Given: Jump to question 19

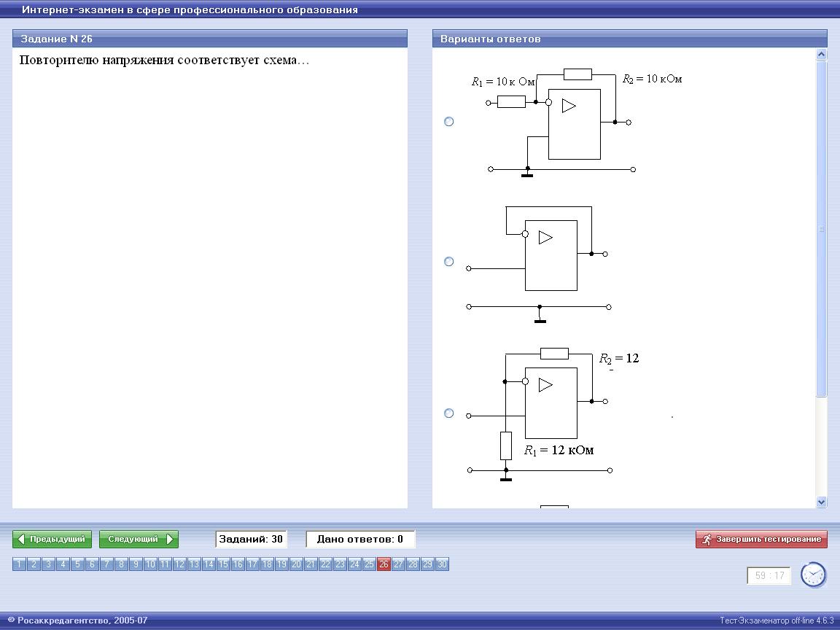Looking at the screenshot, I should (x=281, y=564).
